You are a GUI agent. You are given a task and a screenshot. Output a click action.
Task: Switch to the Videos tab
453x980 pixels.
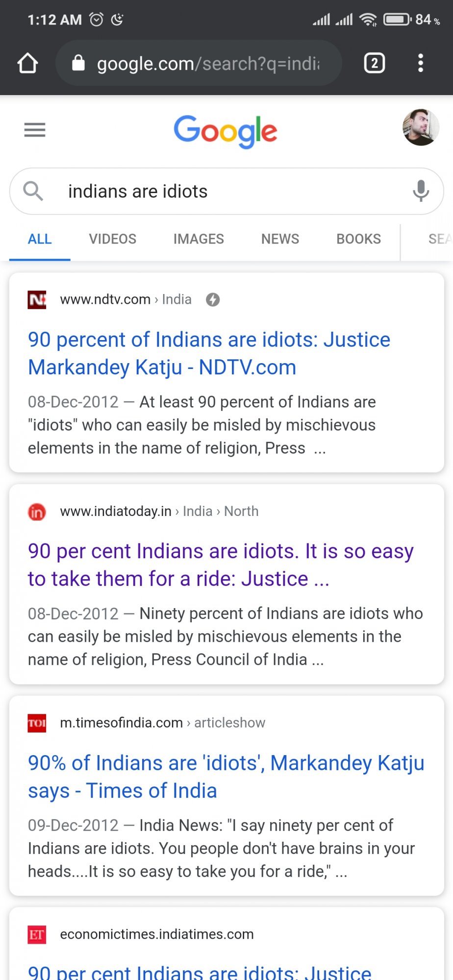coord(113,239)
